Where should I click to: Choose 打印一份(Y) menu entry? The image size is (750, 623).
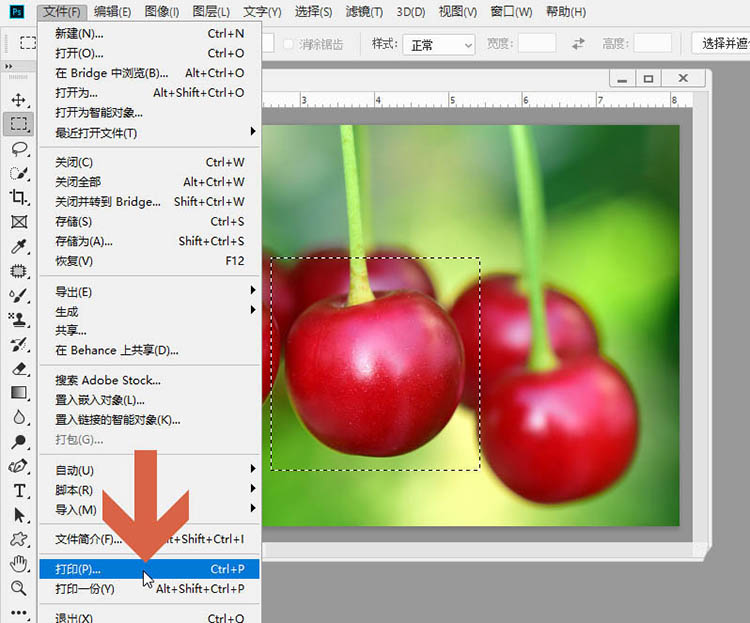[150, 589]
